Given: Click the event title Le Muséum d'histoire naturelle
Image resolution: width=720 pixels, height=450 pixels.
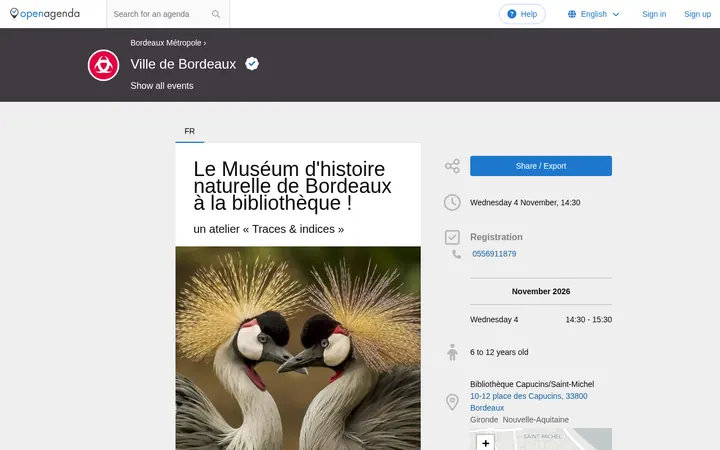Looking at the screenshot, I should pos(292,186).
